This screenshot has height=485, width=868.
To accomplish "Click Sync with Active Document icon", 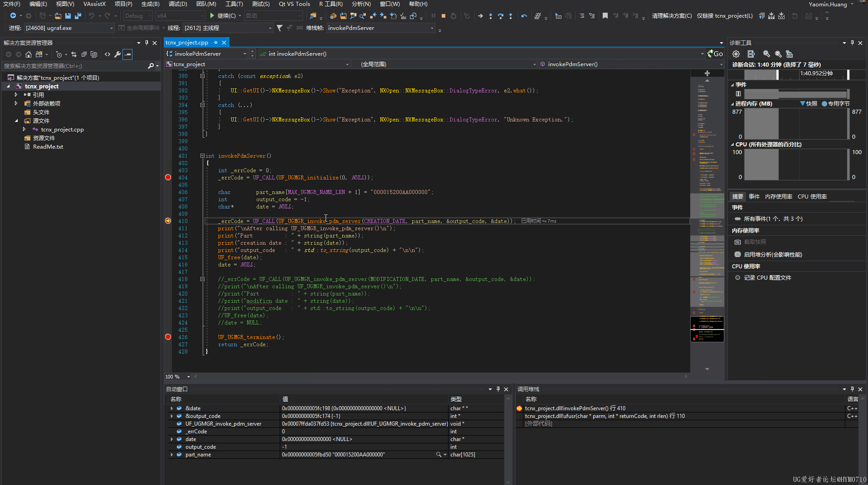I will [74, 54].
